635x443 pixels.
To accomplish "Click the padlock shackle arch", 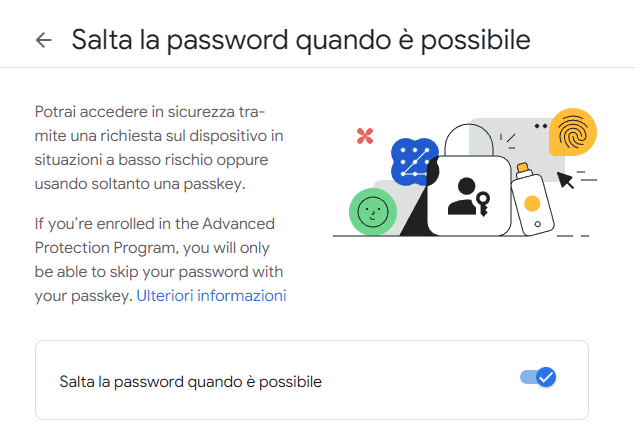I will pos(469,140).
